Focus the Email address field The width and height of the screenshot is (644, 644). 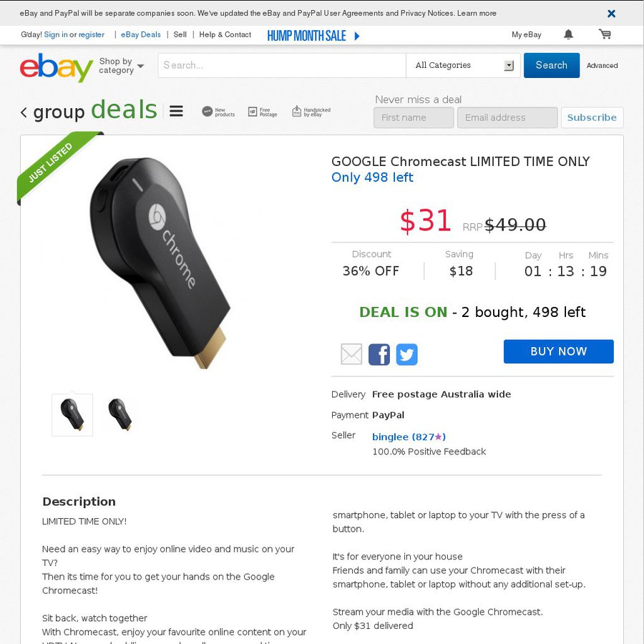tap(507, 117)
